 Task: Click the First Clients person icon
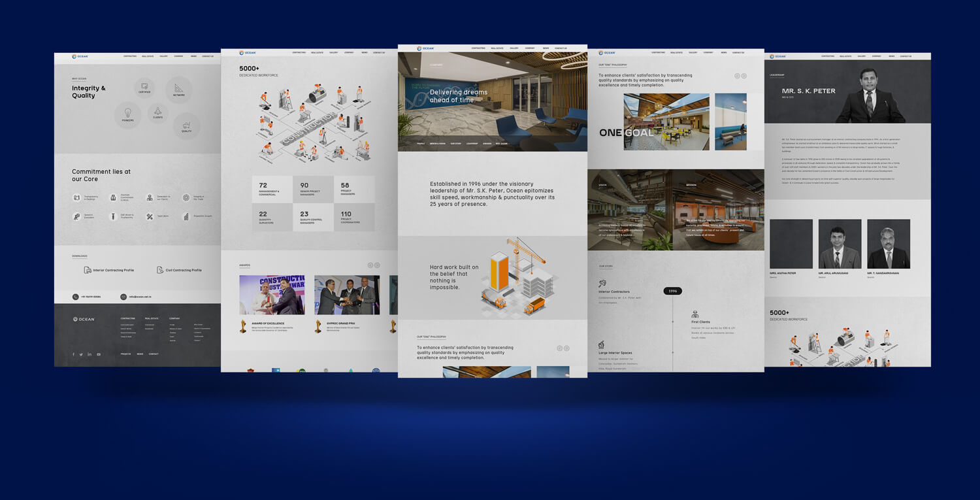pyautogui.click(x=694, y=314)
